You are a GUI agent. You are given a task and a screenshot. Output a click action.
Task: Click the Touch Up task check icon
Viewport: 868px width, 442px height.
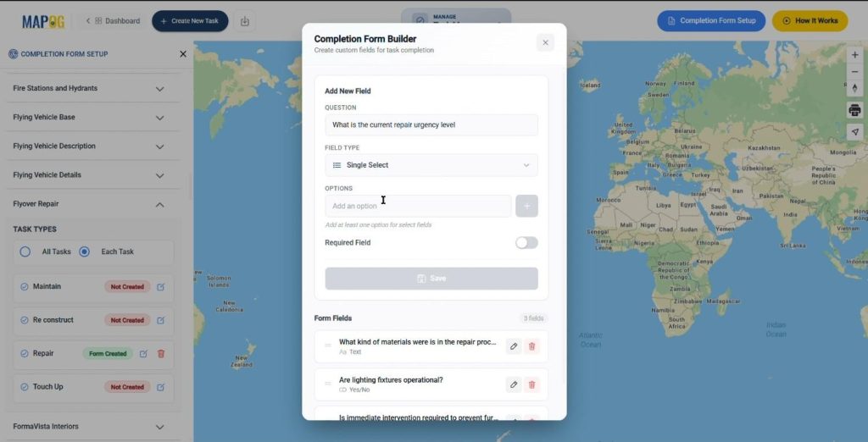click(x=25, y=387)
